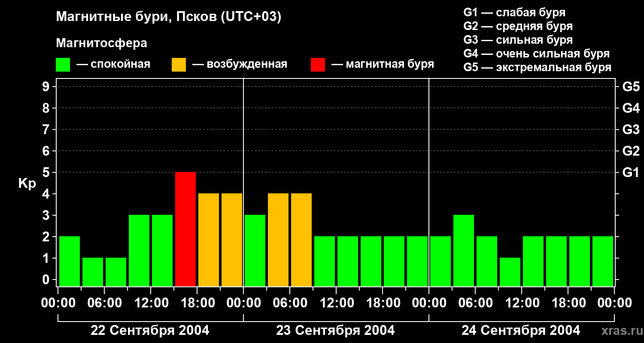Click the 'Kp' axis label
Viewport: 644px width, 343px height.
[x=27, y=184]
